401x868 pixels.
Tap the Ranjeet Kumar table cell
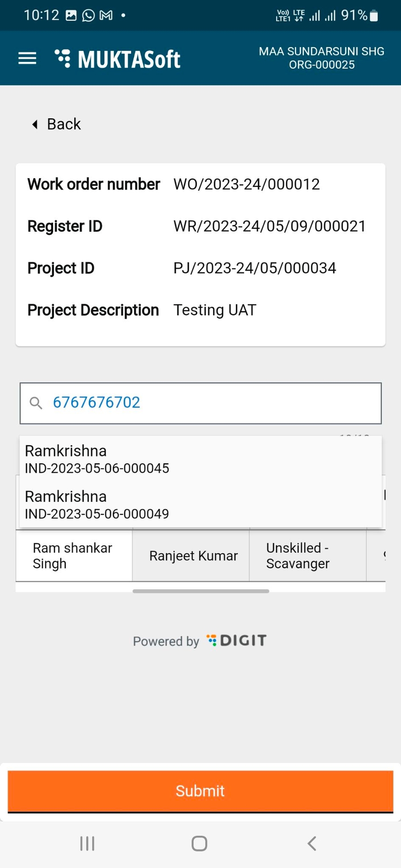(x=193, y=556)
